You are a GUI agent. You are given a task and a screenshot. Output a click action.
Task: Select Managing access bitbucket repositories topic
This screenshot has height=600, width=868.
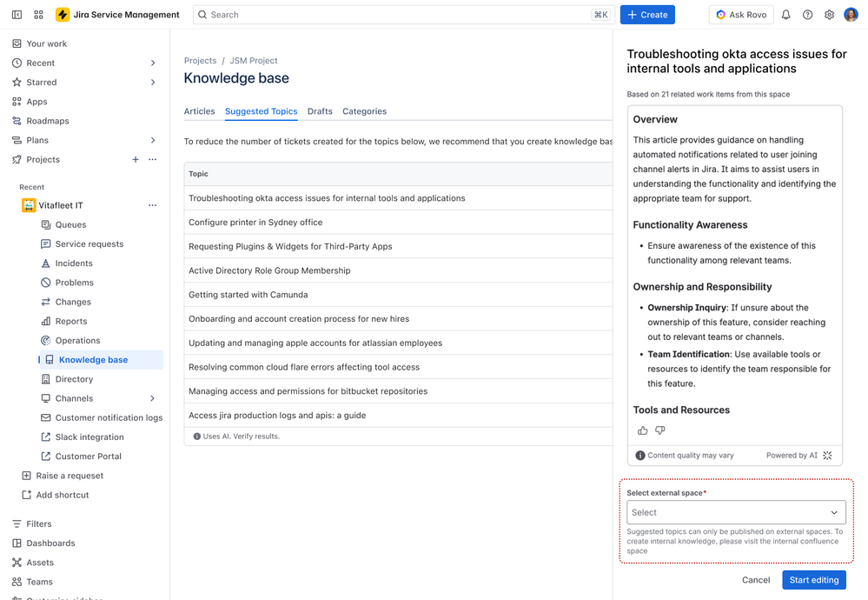click(399, 391)
